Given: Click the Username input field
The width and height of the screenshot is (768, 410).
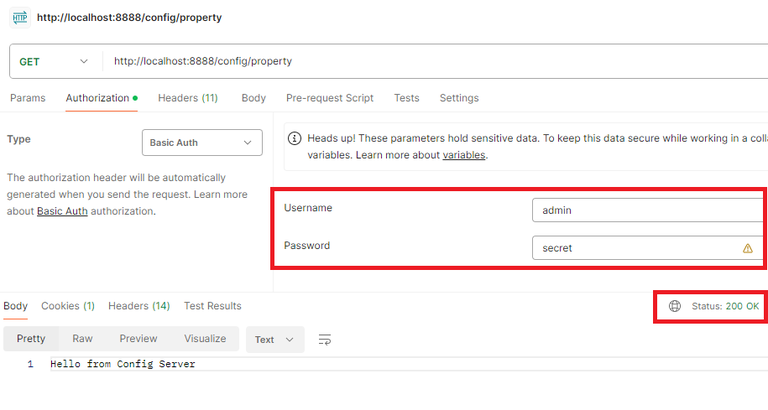Looking at the screenshot, I should tap(648, 210).
